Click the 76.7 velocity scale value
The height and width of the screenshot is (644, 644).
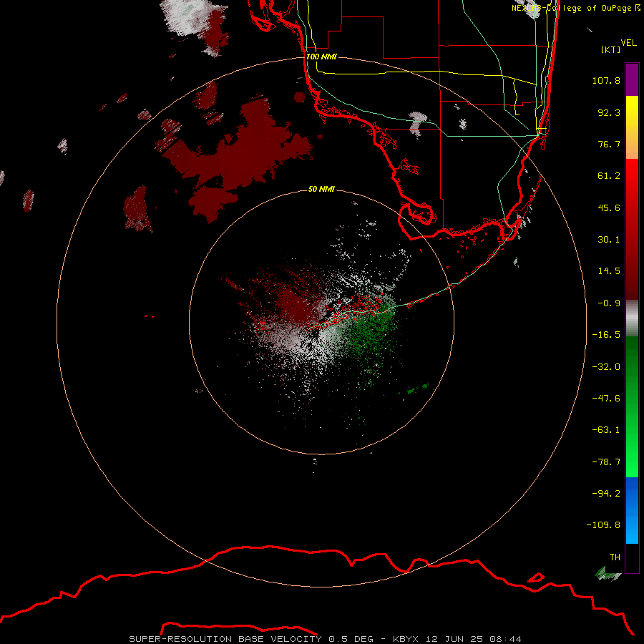coord(609,144)
